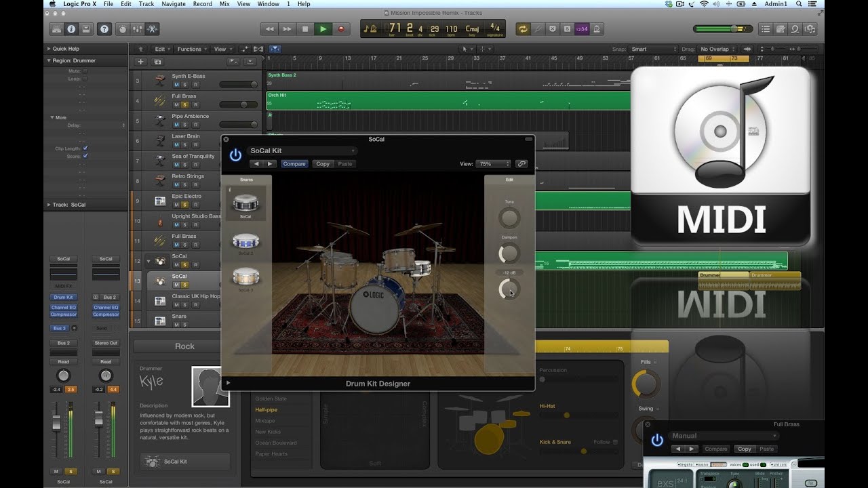The width and height of the screenshot is (868, 488).
Task: Open the Apple menu
Action: coord(52,4)
